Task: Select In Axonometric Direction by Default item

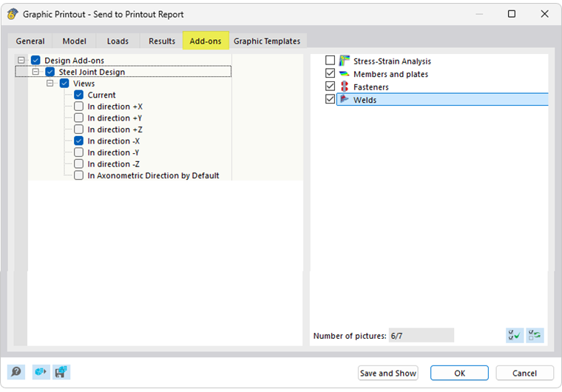Action: [x=153, y=176]
